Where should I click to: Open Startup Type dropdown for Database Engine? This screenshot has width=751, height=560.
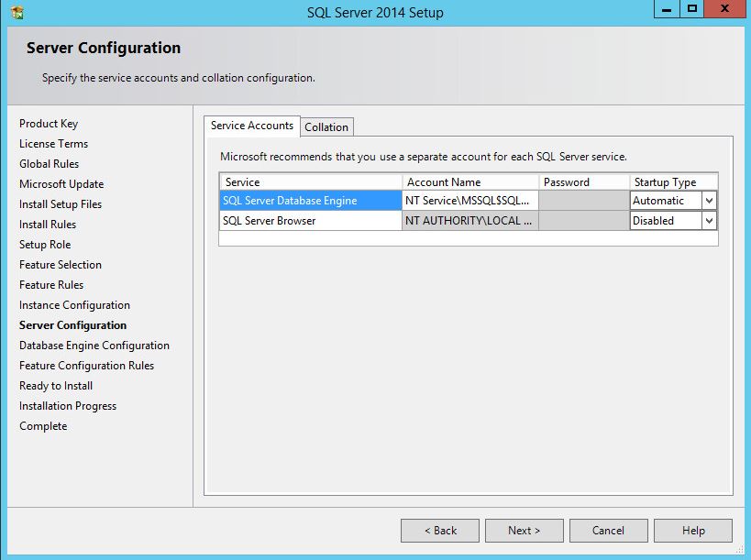[710, 201]
